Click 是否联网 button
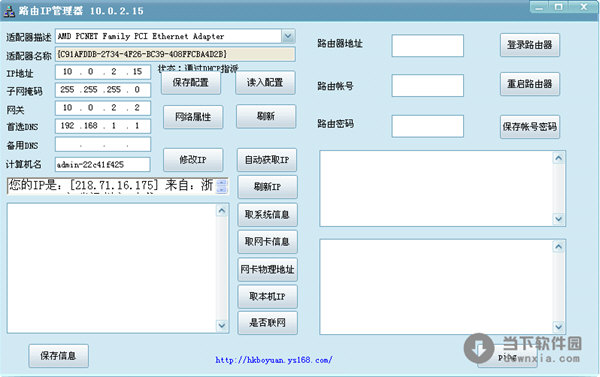This screenshot has height=377, width=600. click(267, 323)
